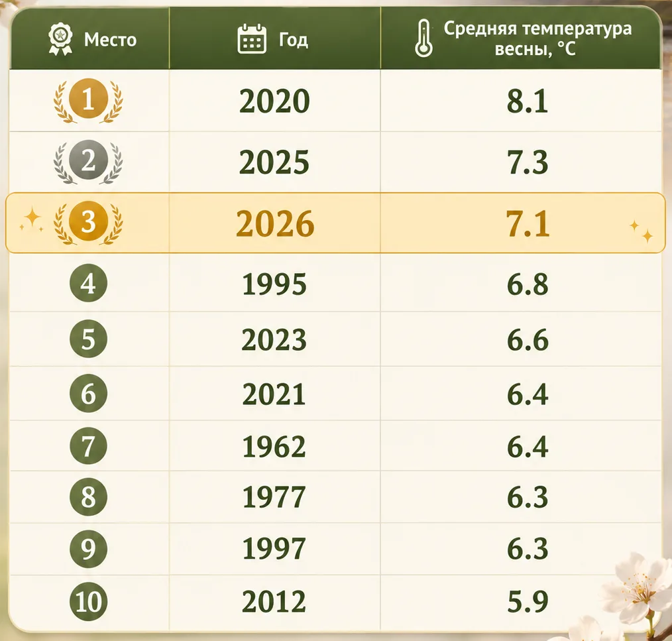672x641 pixels.
Task: Select the silver second-place medal badge
Action: 88,162
